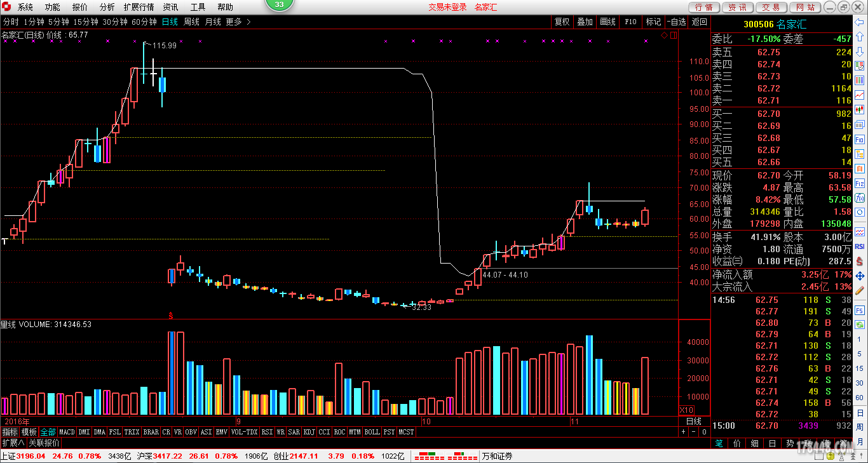Select the BOLL indicator tab

(372, 432)
